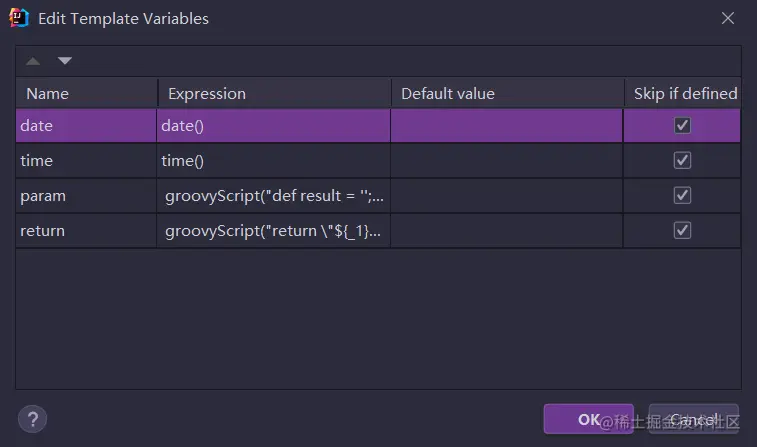757x447 pixels.
Task: Uncheck Skip if defined for param
Action: click(x=683, y=196)
